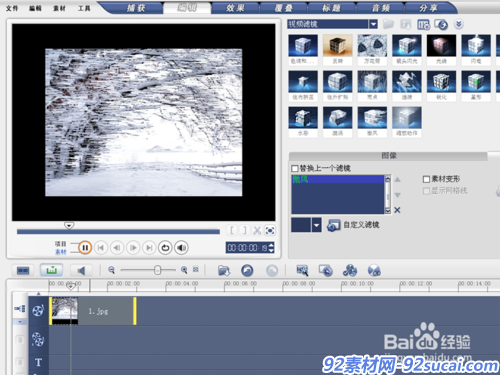
Task: Select the first filter, hue and saturation
Action: tap(303, 50)
